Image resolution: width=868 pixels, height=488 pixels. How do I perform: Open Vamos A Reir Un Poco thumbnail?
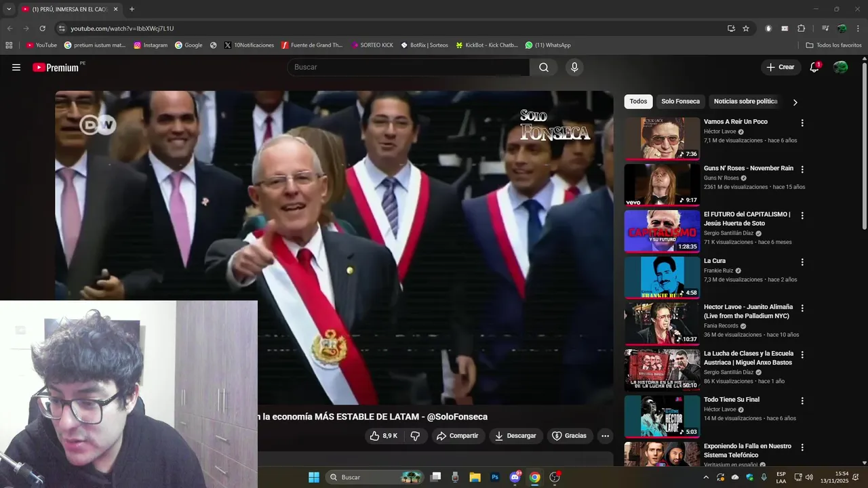point(662,138)
